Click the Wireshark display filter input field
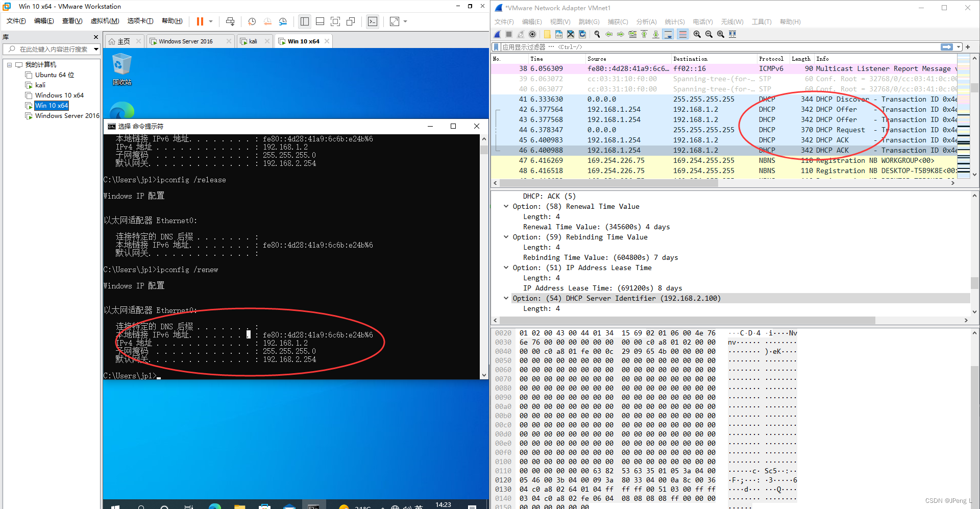Screen dimensions: 980x509 (720, 47)
